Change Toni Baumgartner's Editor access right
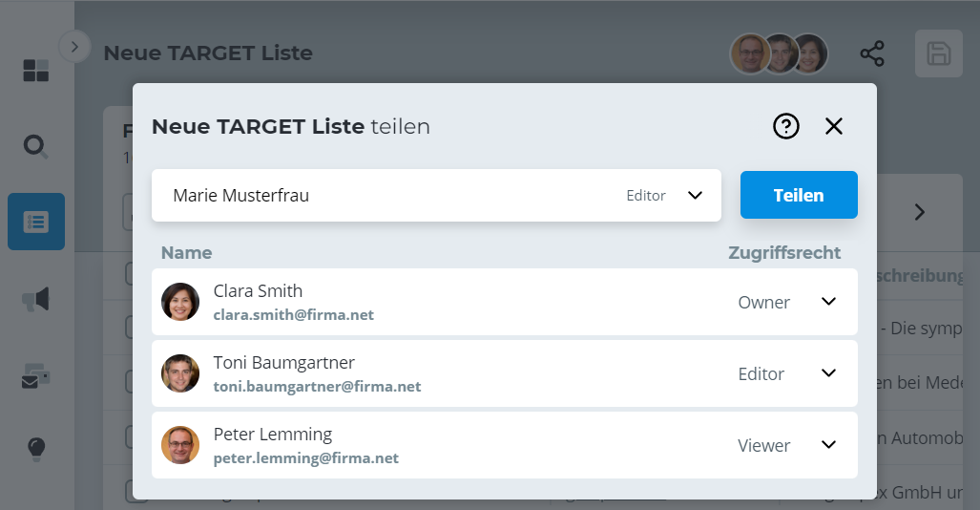 coord(828,373)
